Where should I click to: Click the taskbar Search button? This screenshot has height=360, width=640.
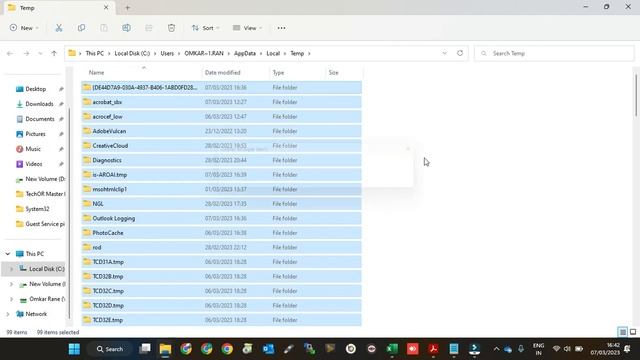pyautogui.click(x=110, y=349)
